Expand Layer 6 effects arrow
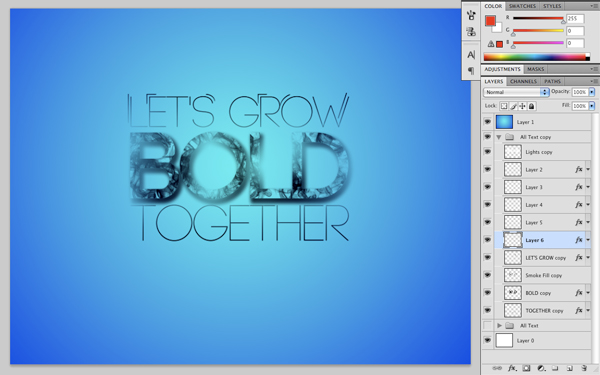Image resolution: width=600 pixels, height=375 pixels. [x=588, y=240]
